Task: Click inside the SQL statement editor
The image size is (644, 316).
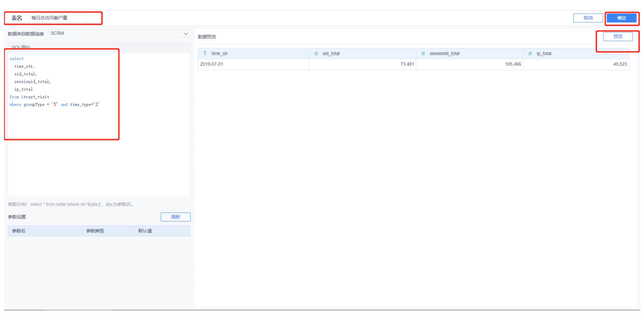Action: pos(99,124)
